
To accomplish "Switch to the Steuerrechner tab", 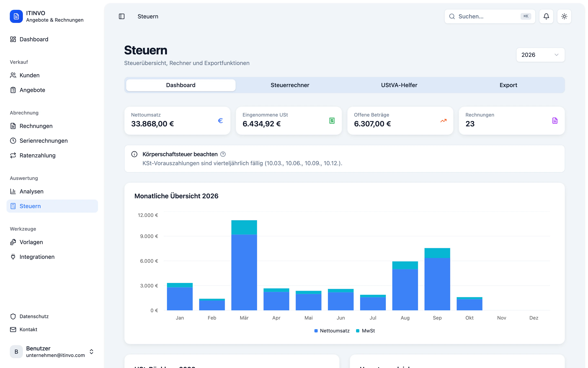I will tap(290, 85).
